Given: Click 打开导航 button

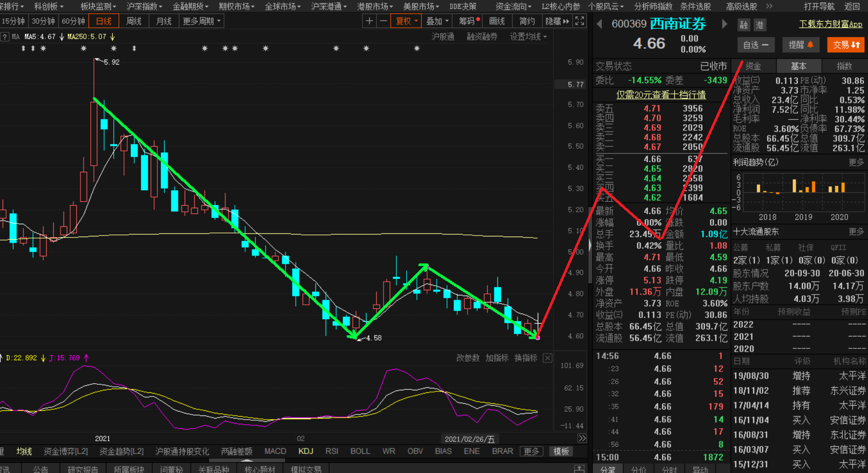Looking at the screenshot, I should point(819,6).
